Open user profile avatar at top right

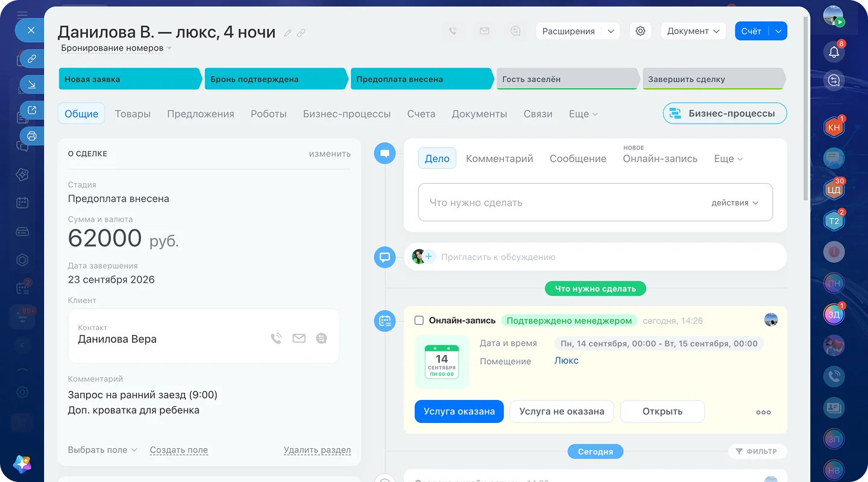click(x=833, y=16)
